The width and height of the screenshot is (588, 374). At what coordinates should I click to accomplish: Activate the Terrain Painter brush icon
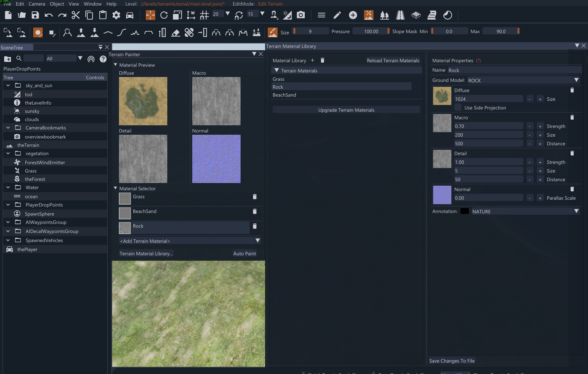[x=273, y=32]
